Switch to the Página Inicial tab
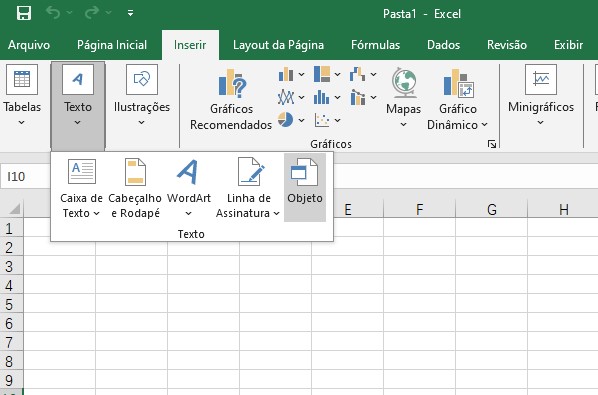This screenshot has height=395, width=598. click(112, 45)
